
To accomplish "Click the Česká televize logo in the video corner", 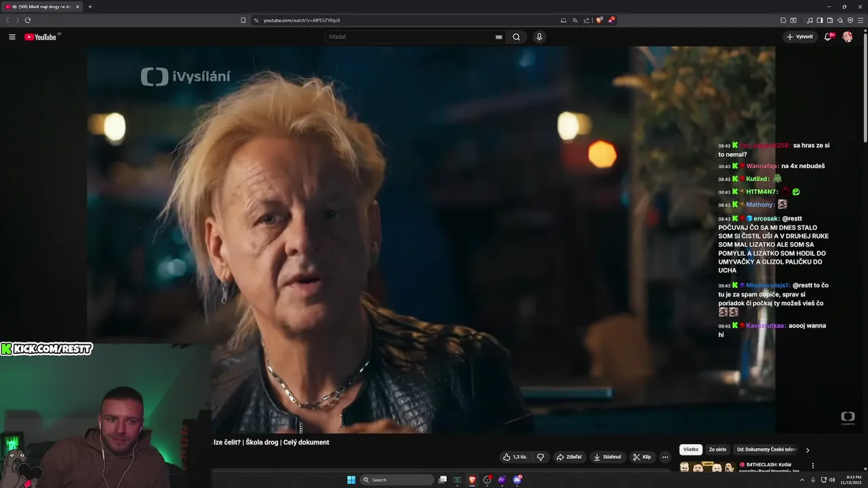I will tap(848, 418).
